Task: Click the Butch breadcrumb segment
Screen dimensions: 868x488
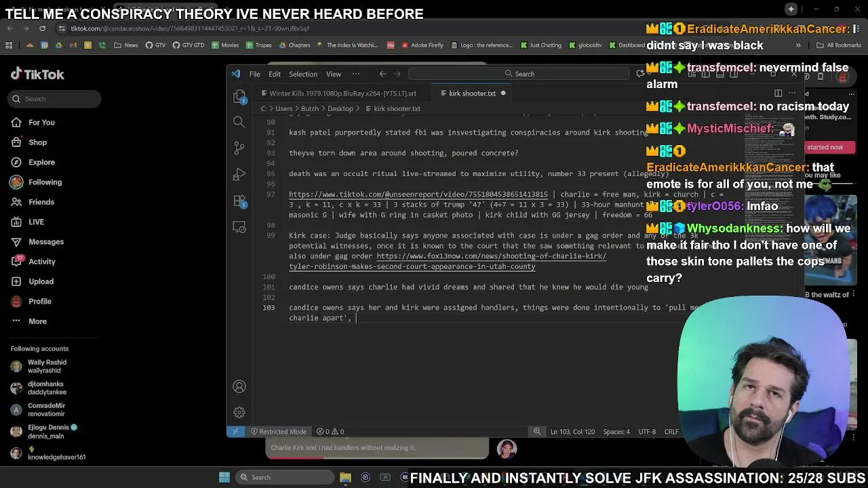Action: [310, 108]
